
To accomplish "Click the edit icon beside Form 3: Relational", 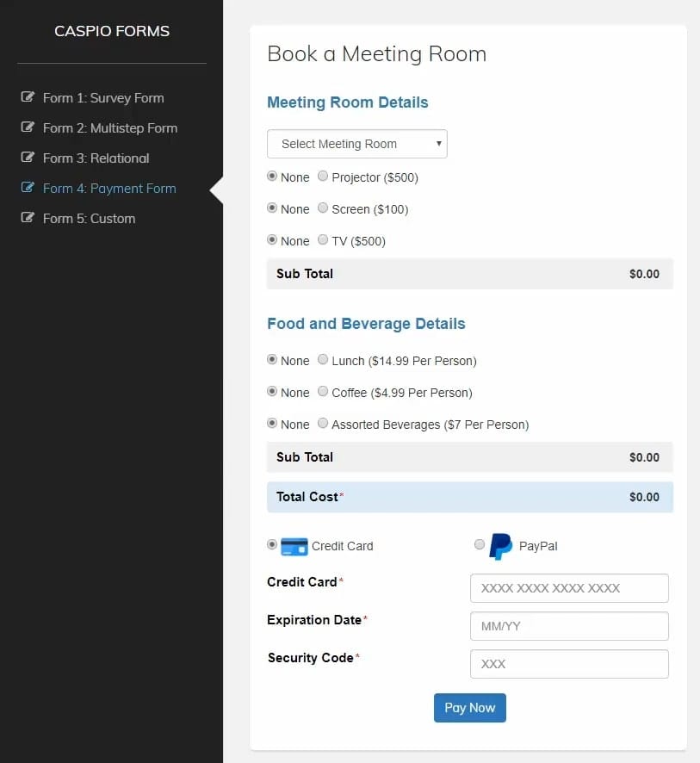I will (x=28, y=158).
